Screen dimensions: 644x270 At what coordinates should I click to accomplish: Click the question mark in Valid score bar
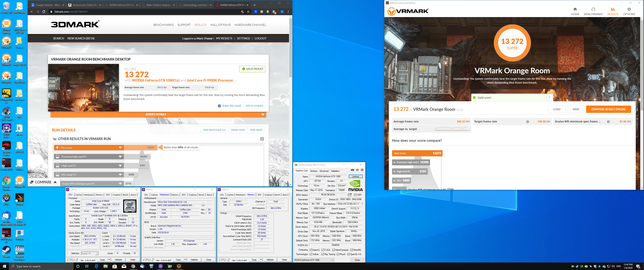click(549, 98)
